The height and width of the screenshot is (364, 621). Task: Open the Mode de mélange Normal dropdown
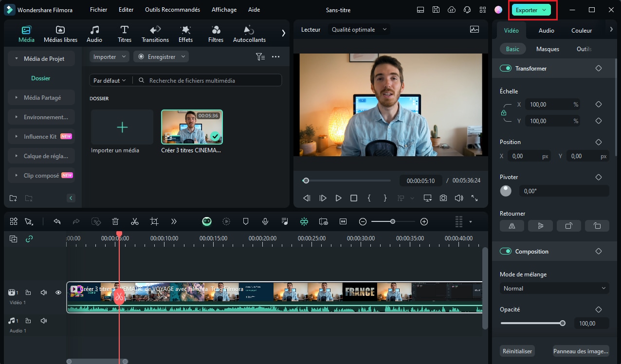point(554,289)
